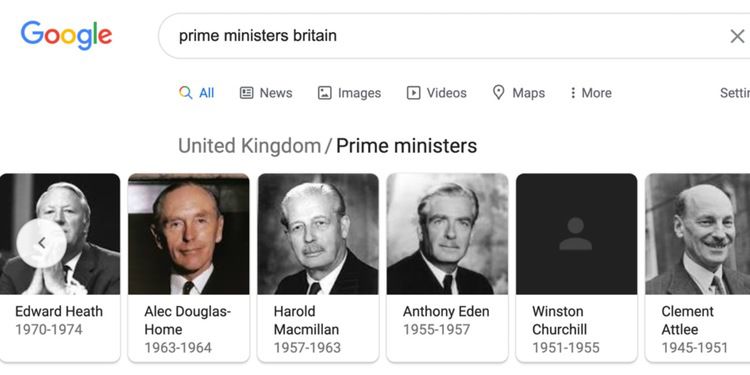
Task: Open the Settings link
Action: 735,93
